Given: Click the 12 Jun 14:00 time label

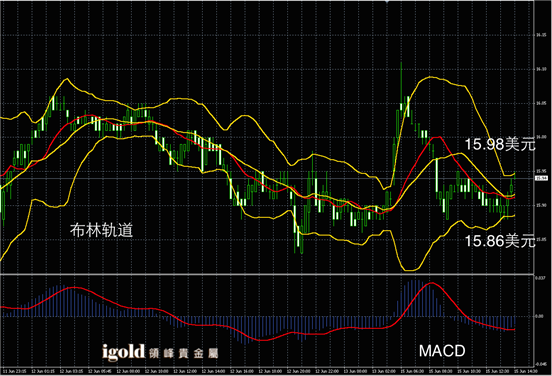Looking at the screenshot, I should tap(213, 371).
